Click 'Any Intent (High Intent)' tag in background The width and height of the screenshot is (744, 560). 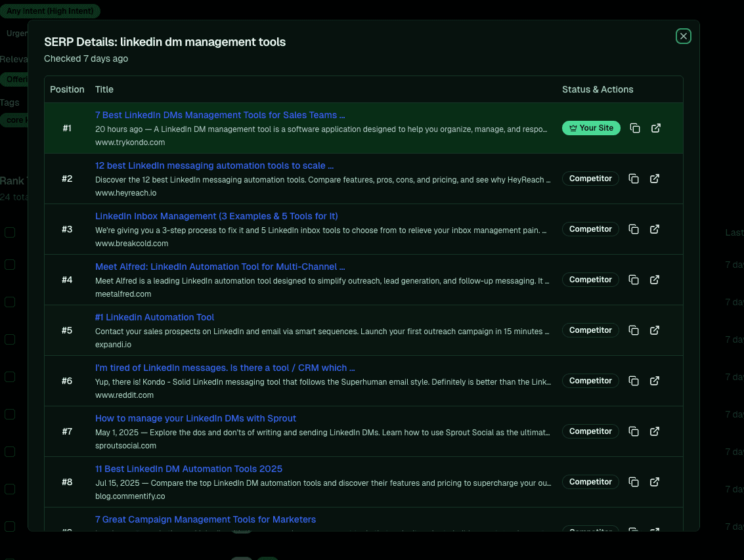50,11
